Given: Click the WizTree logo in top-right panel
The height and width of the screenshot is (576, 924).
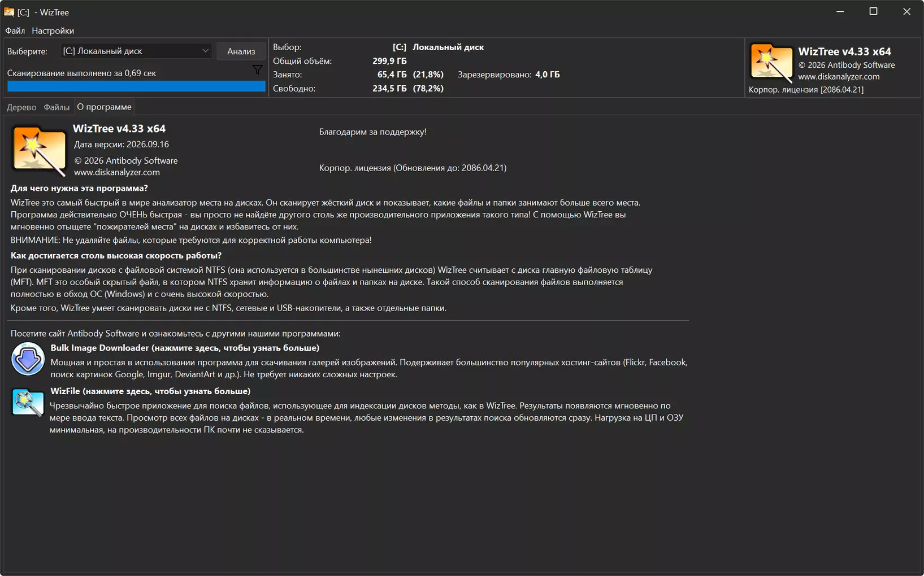Looking at the screenshot, I should point(771,63).
